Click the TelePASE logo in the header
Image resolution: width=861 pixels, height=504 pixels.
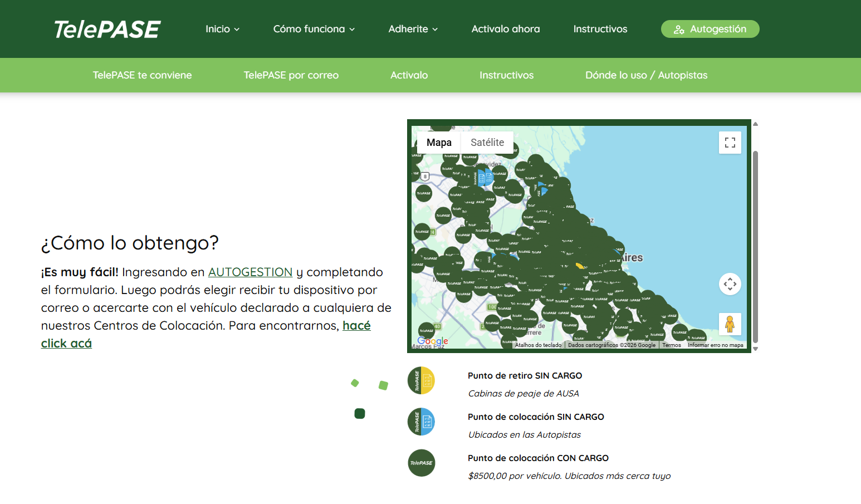(107, 30)
